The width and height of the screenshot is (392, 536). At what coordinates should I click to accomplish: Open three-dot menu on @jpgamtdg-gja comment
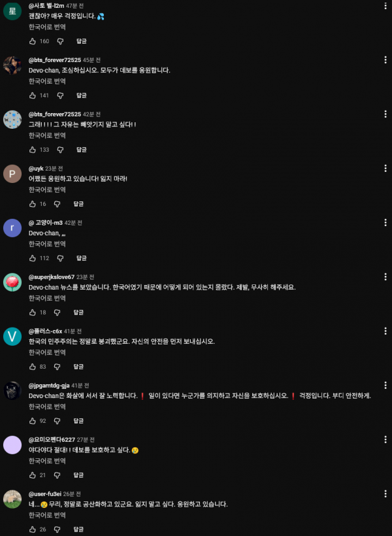tap(385, 385)
